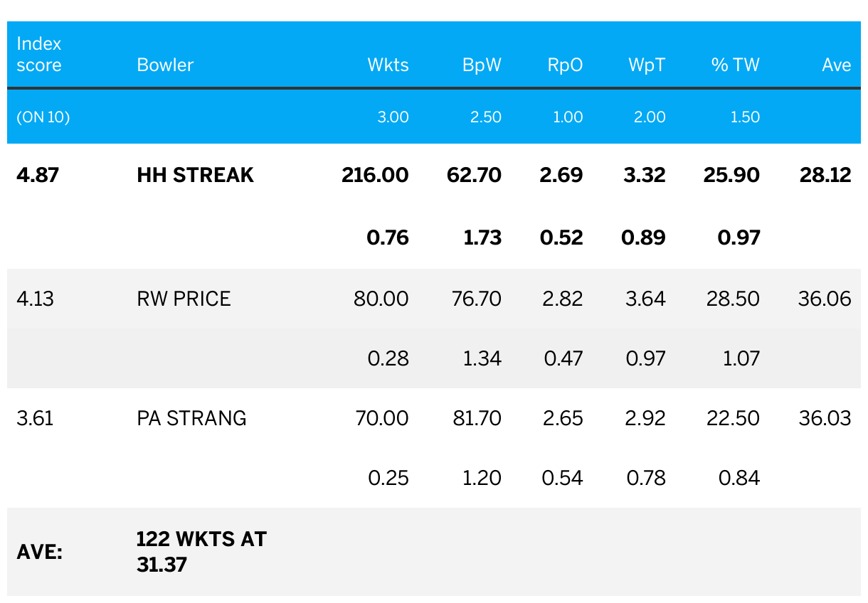Click the 122 WKTS AT 31.37 summary

[201, 552]
